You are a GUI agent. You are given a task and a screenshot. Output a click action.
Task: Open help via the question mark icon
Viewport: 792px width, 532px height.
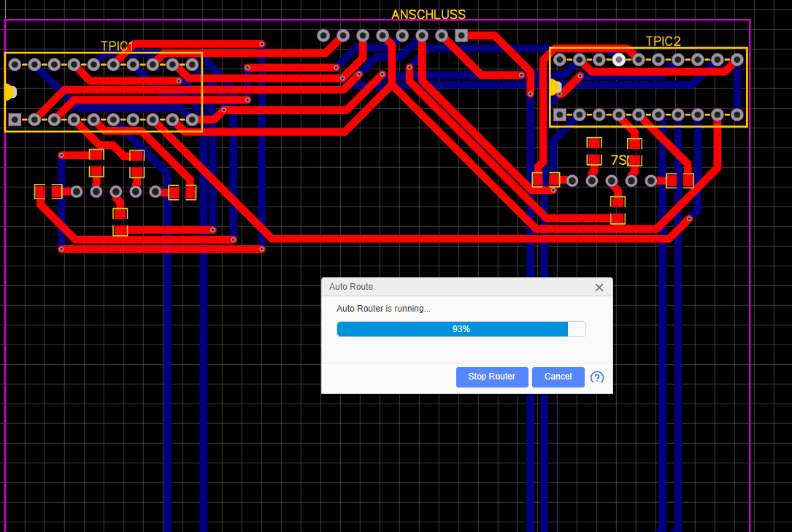(597, 377)
